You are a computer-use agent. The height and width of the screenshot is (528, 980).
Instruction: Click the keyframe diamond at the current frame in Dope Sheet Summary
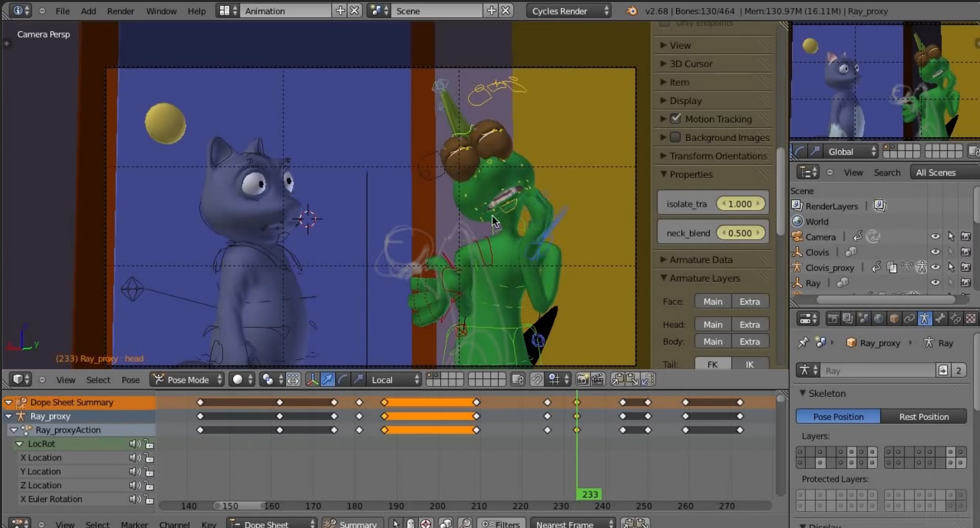click(x=577, y=402)
